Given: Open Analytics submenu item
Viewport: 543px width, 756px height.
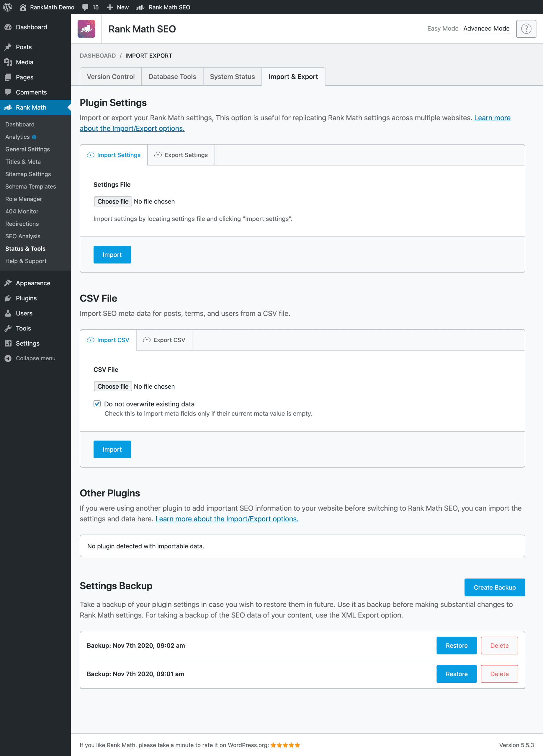Looking at the screenshot, I should tap(17, 137).
